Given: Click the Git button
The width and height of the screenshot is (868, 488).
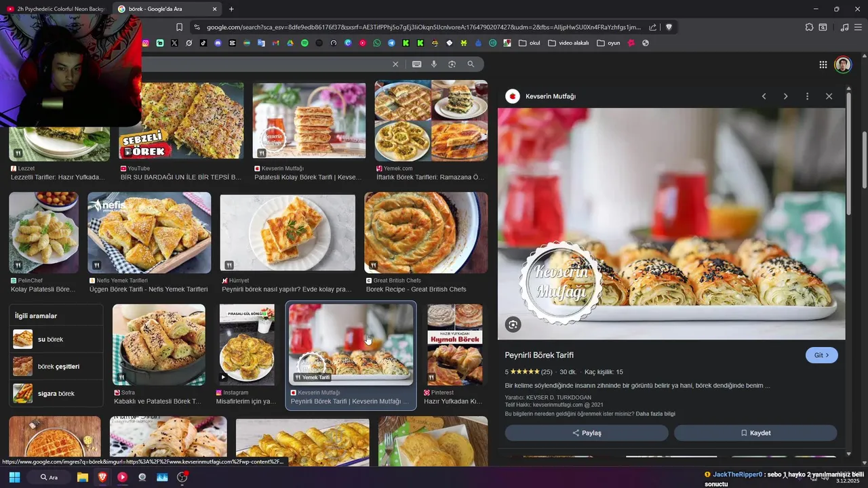Looking at the screenshot, I should [821, 355].
